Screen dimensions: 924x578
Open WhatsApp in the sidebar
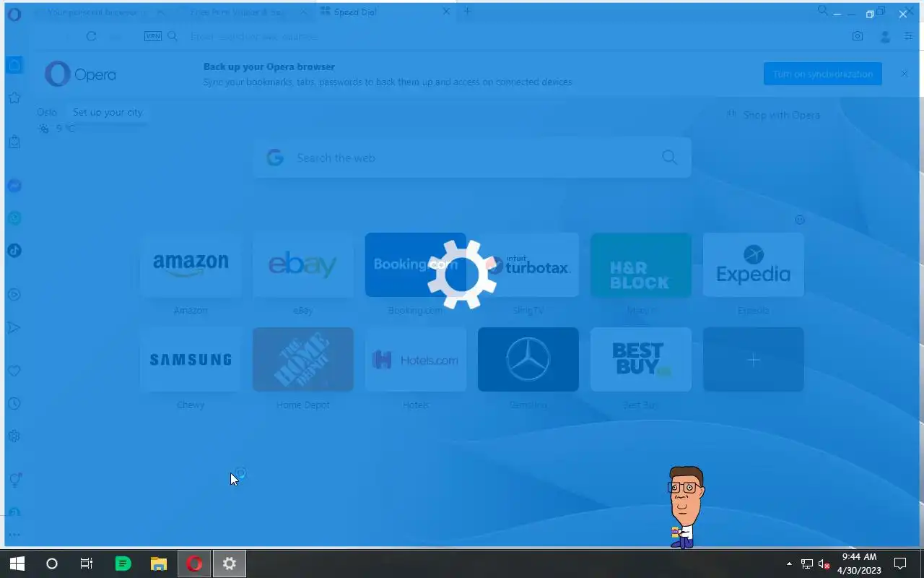14,218
